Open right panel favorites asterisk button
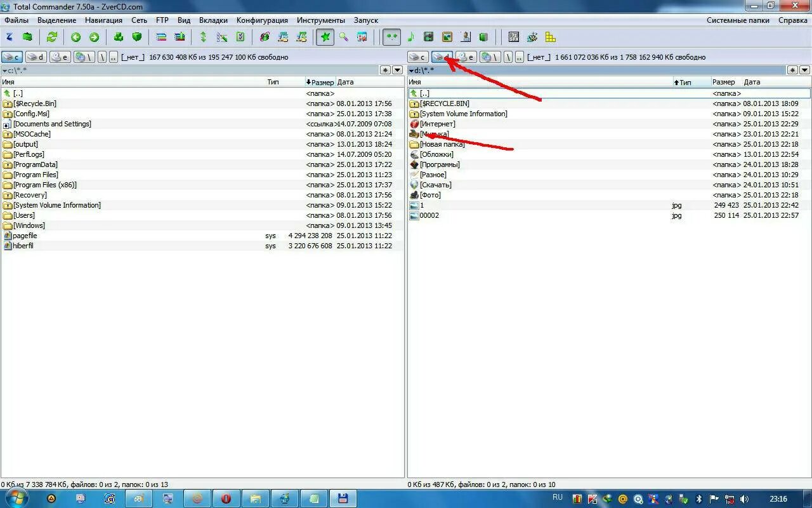The height and width of the screenshot is (508, 812). click(792, 70)
